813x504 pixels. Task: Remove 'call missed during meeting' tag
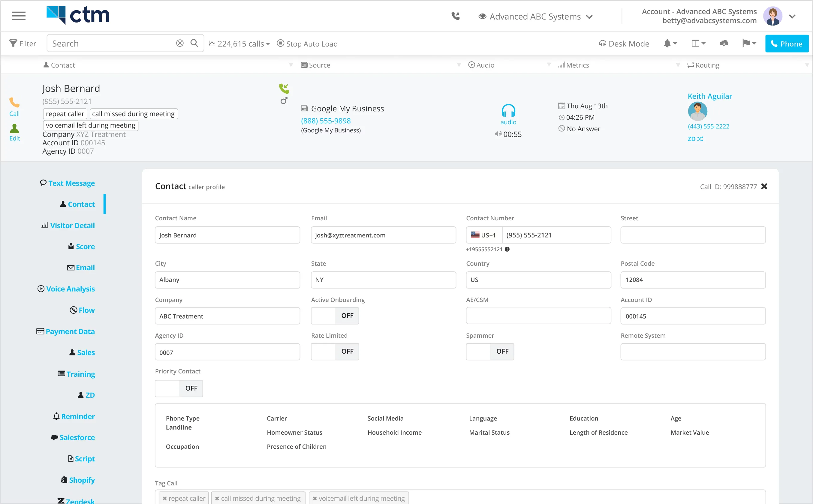(x=217, y=498)
